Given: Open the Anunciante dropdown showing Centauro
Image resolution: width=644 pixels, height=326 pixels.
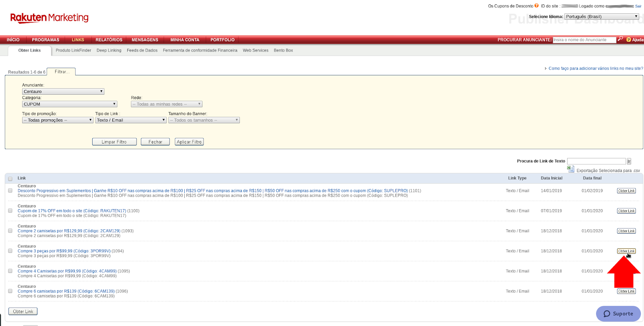Looking at the screenshot, I should 63,91.
